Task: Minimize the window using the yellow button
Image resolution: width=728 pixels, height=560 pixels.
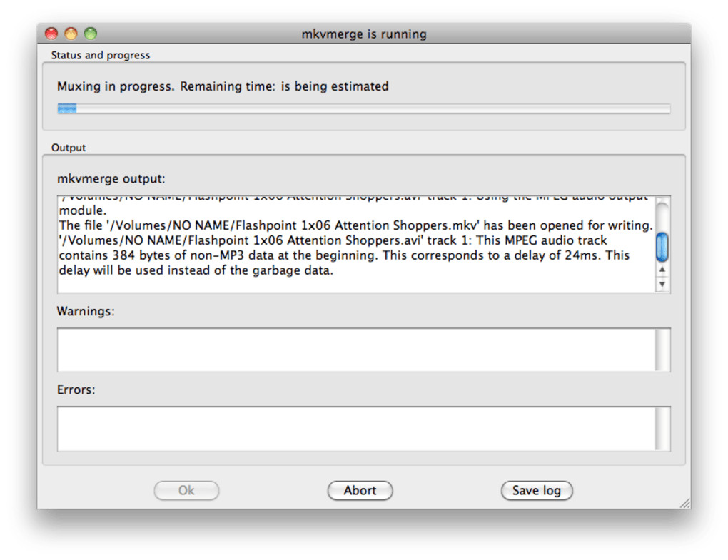Action: 71,34
